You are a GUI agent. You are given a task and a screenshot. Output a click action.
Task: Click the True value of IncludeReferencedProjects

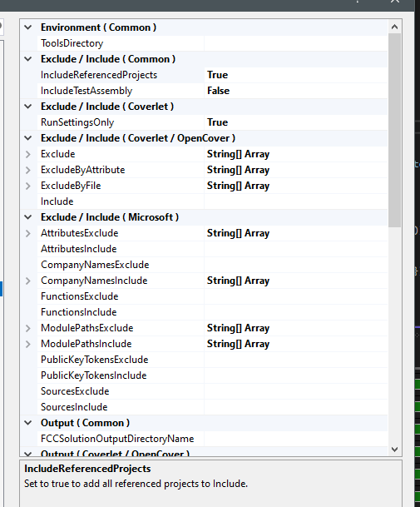(217, 75)
